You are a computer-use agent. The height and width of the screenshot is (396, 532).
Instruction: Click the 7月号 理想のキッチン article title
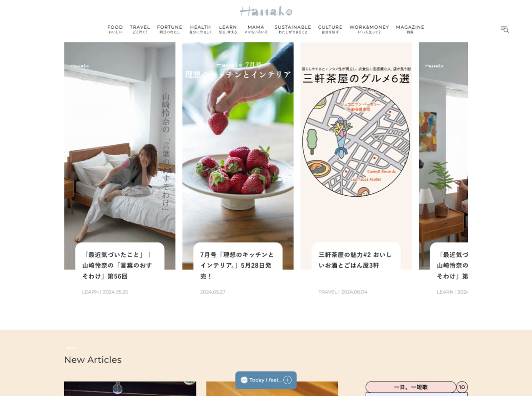point(237,265)
